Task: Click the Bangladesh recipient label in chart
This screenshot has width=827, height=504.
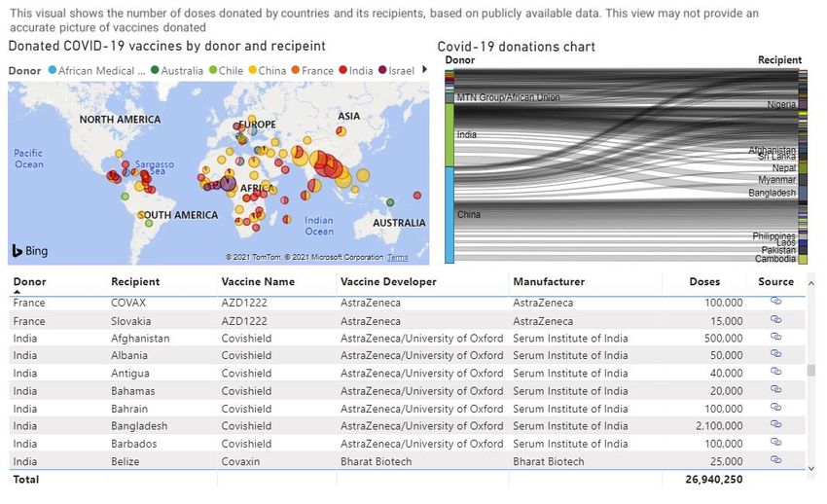Action: [772, 193]
